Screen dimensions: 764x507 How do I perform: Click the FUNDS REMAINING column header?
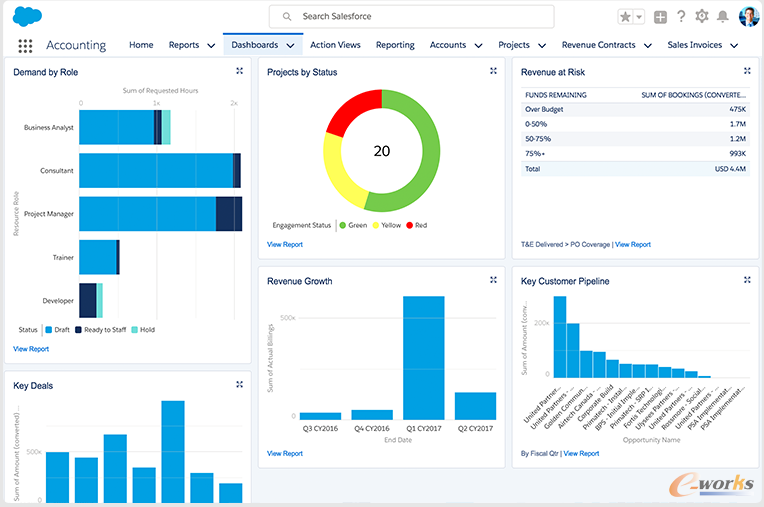(556, 95)
